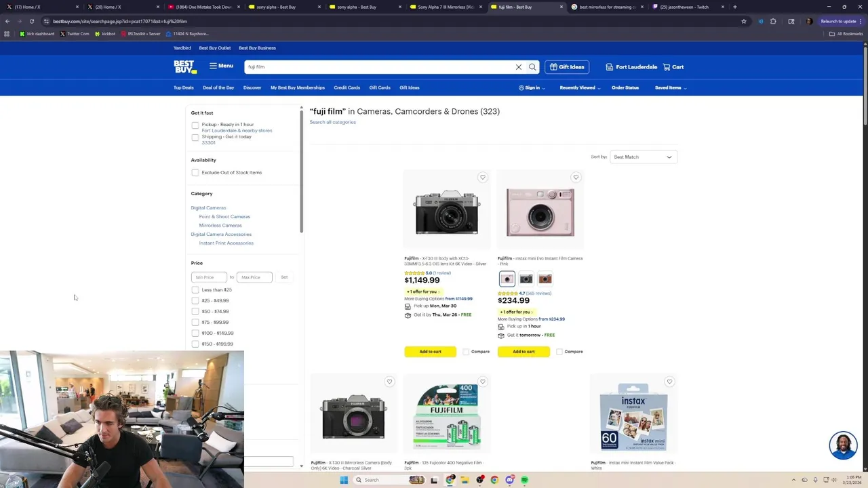The width and height of the screenshot is (868, 488).
Task: Bookmark this page with the star icon
Action: (x=744, y=21)
